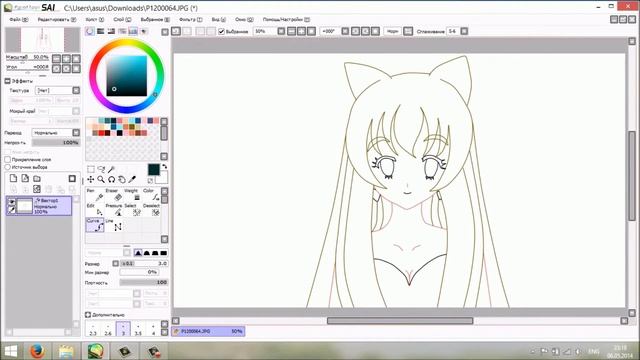Show the color wheel panel

point(90,31)
